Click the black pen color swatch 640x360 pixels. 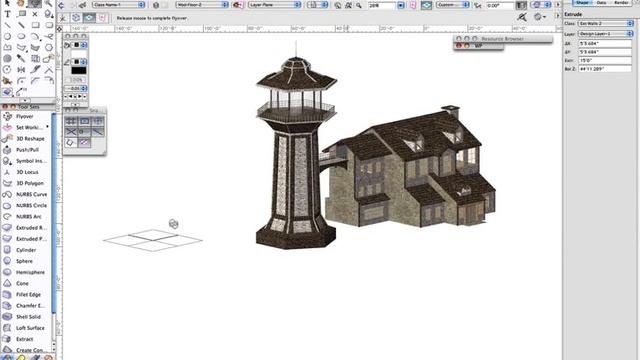pyautogui.click(x=79, y=71)
